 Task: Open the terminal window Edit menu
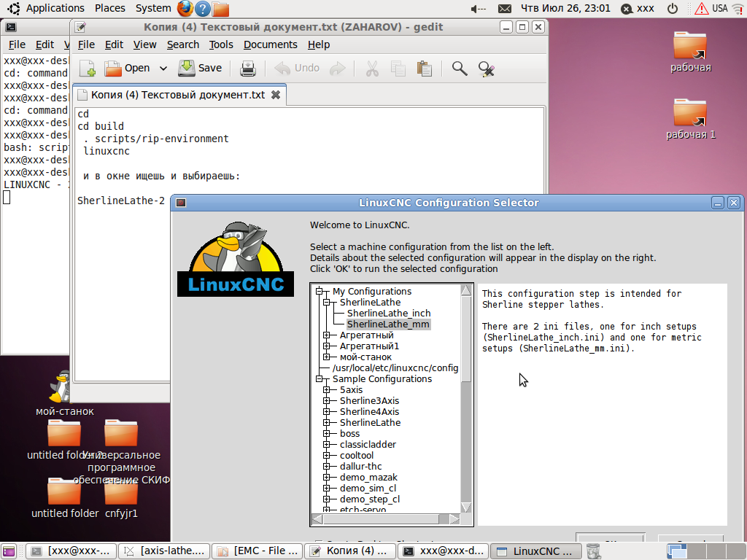44,44
